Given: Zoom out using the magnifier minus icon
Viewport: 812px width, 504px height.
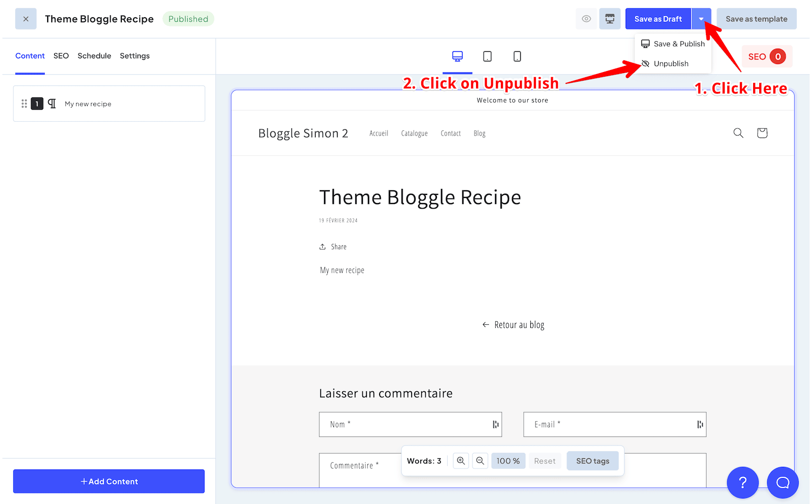Looking at the screenshot, I should (x=480, y=461).
